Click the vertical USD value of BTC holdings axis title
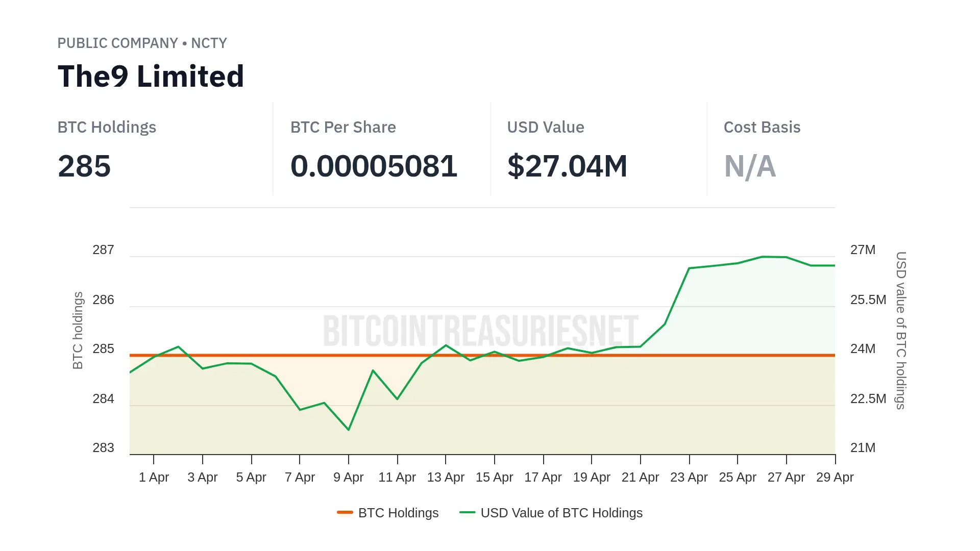 point(901,330)
